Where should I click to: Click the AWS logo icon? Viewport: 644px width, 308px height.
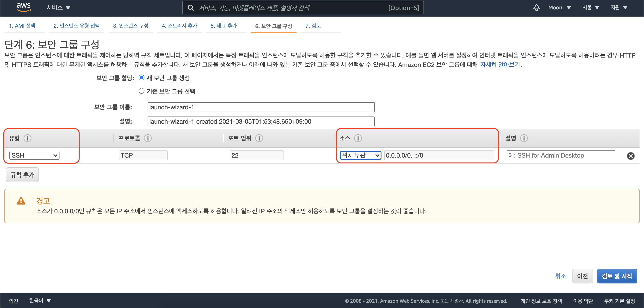tap(23, 7)
